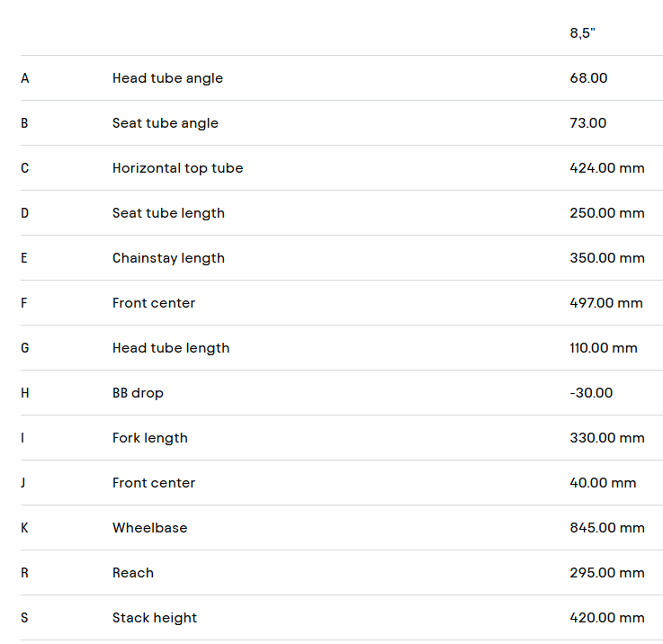Click the Stack height label

[154, 618]
